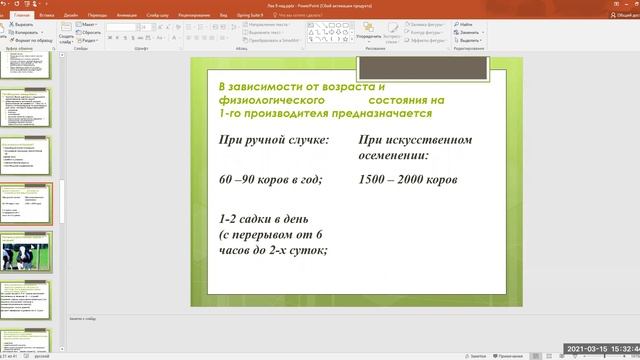Select the currently highlighted slide thumbnail
This screenshot has height=360, width=640.
(26, 204)
